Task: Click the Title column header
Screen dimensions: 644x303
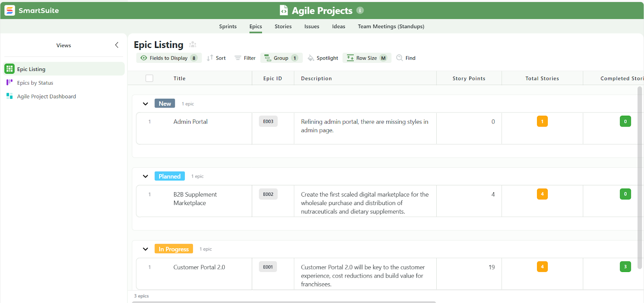Action: coord(180,78)
